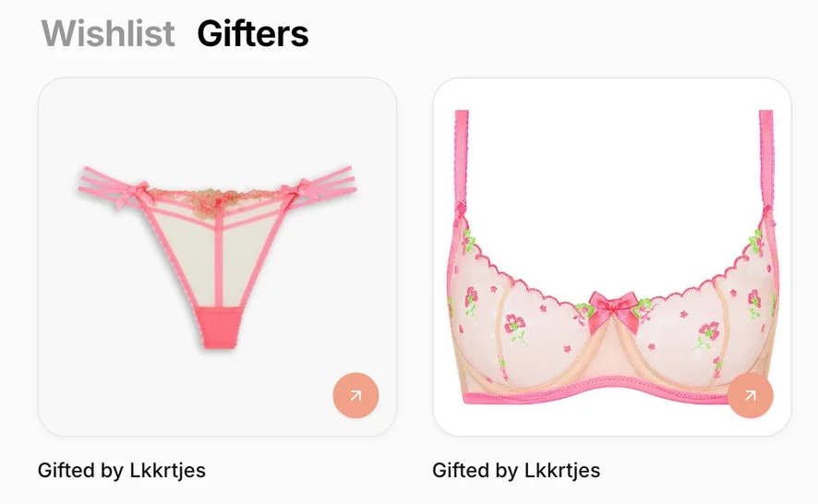
Task: Open gifter name Lkkrtjes below thong card
Action: [x=167, y=470]
